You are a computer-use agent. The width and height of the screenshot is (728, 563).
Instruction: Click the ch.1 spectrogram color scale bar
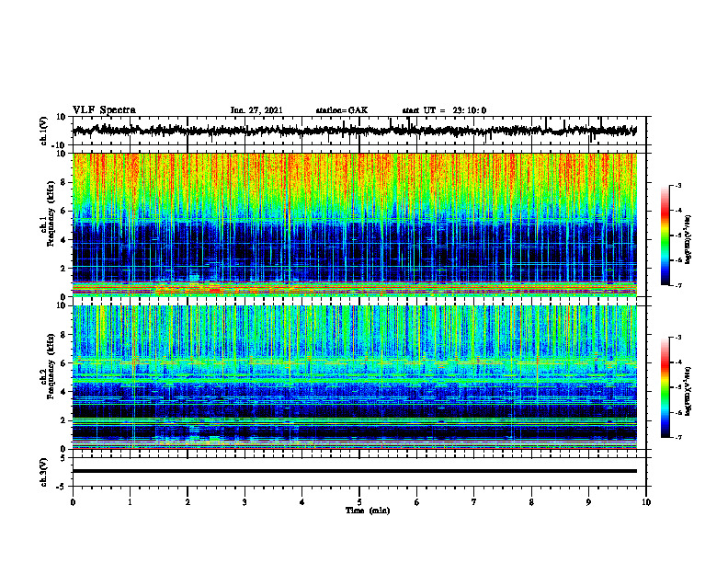click(665, 236)
